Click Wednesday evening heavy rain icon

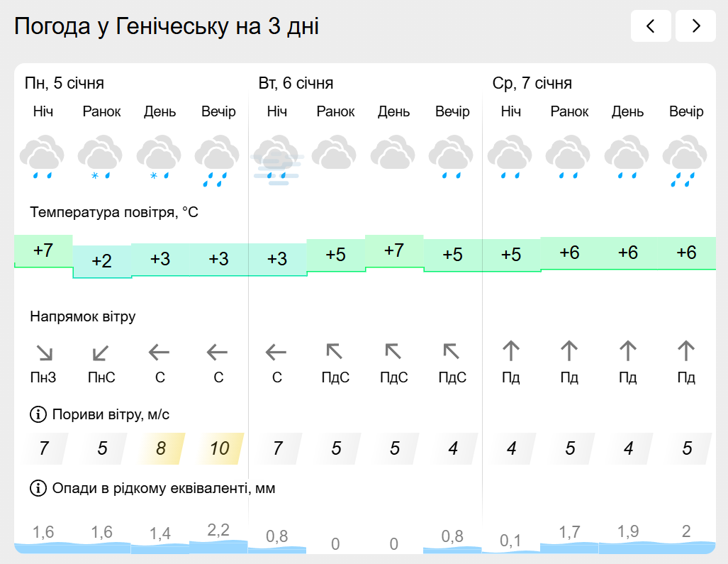[x=685, y=161]
